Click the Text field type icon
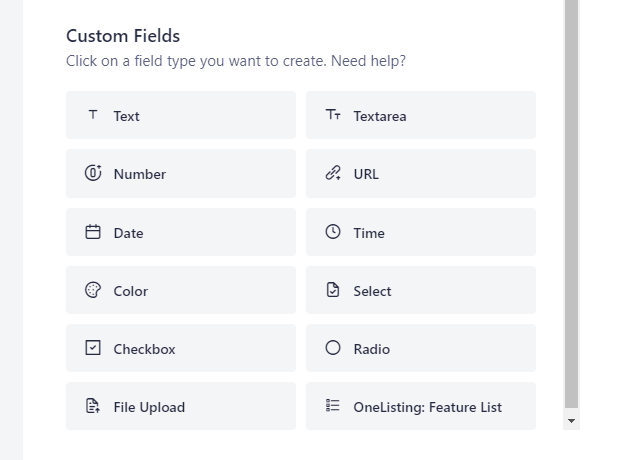The image size is (628, 460). pyautogui.click(x=93, y=115)
